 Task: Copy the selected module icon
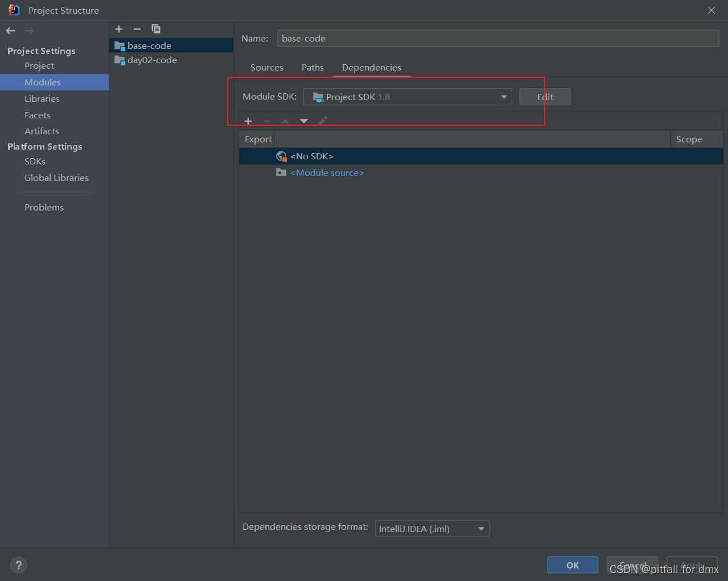coord(156,29)
